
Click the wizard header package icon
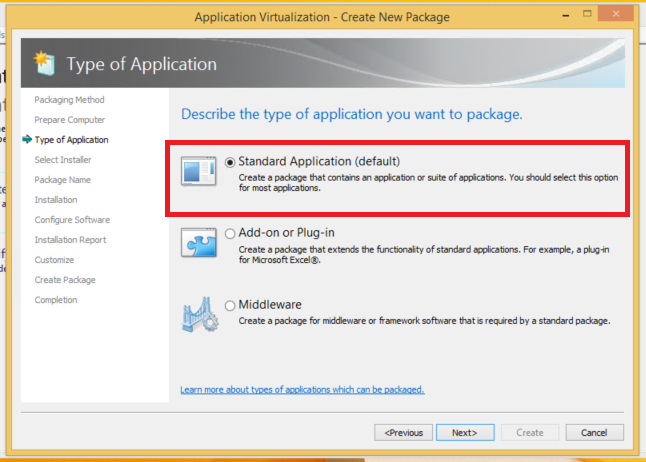[44, 64]
